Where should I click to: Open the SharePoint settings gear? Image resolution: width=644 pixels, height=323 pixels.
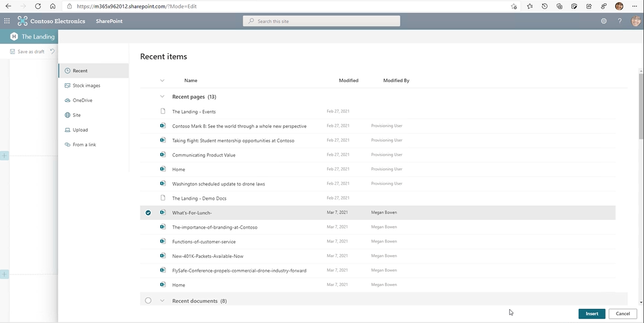[x=604, y=21]
